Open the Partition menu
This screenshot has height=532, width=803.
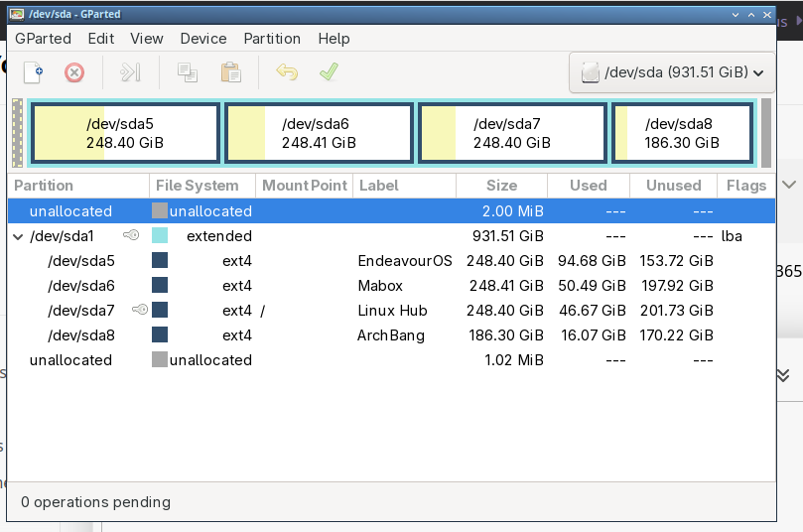point(271,39)
